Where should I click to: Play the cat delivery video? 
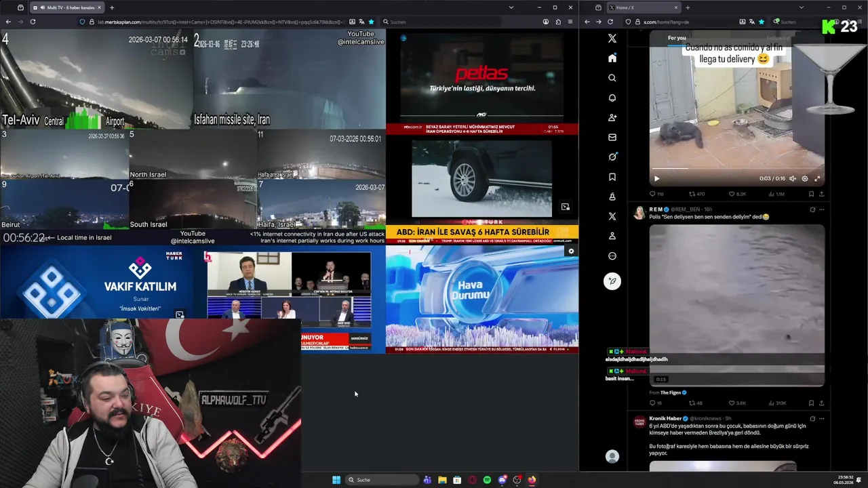tap(656, 179)
